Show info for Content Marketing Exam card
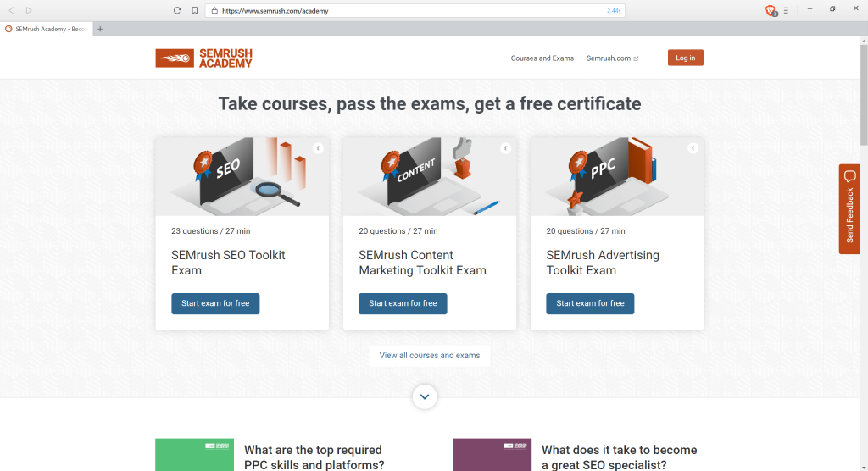The height and width of the screenshot is (471, 868). click(x=505, y=147)
